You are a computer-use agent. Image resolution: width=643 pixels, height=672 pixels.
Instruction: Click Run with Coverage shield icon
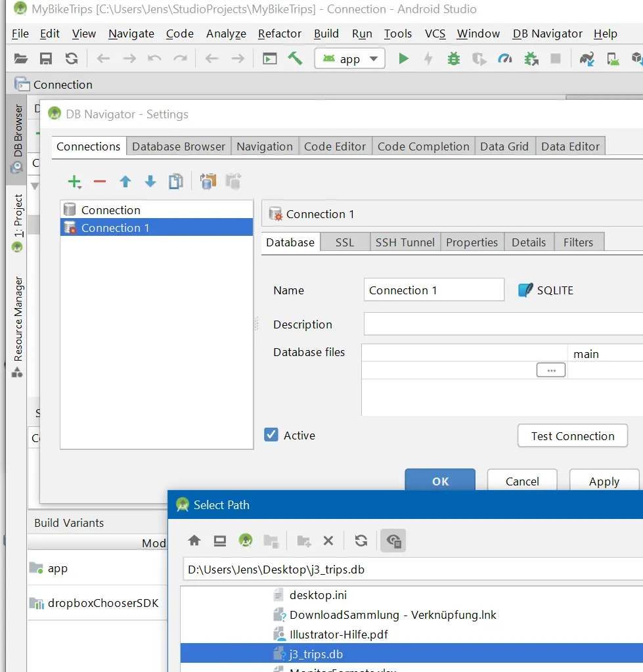point(479,58)
